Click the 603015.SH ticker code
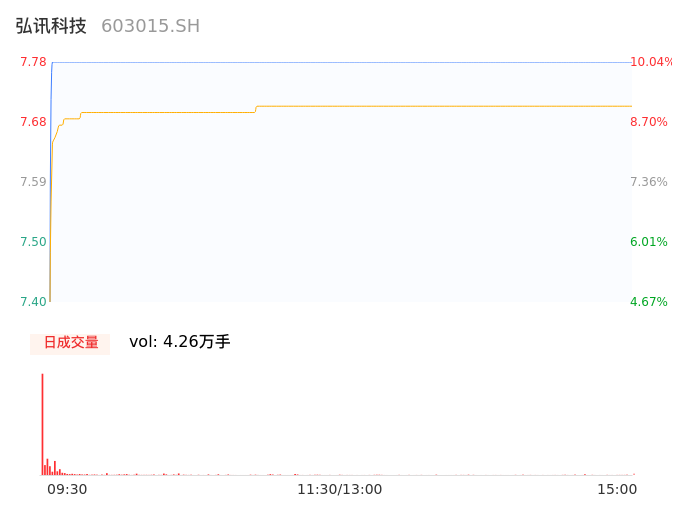Viewport: 686px width, 524px height. [150, 26]
